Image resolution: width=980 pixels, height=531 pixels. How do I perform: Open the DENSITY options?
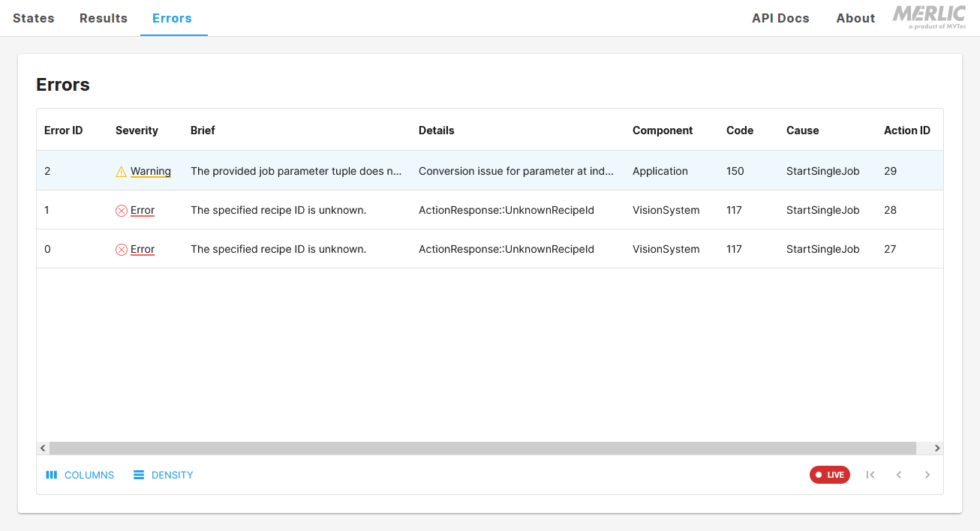pos(163,475)
